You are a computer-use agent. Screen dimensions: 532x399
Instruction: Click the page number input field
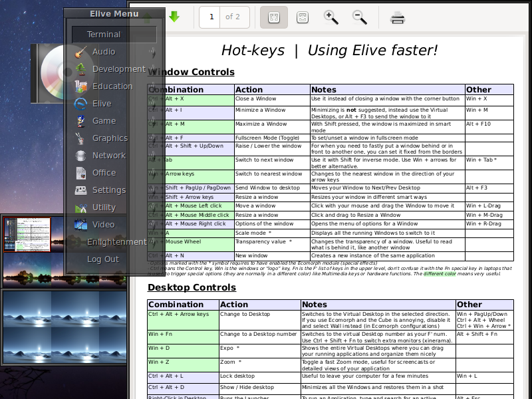pos(209,17)
